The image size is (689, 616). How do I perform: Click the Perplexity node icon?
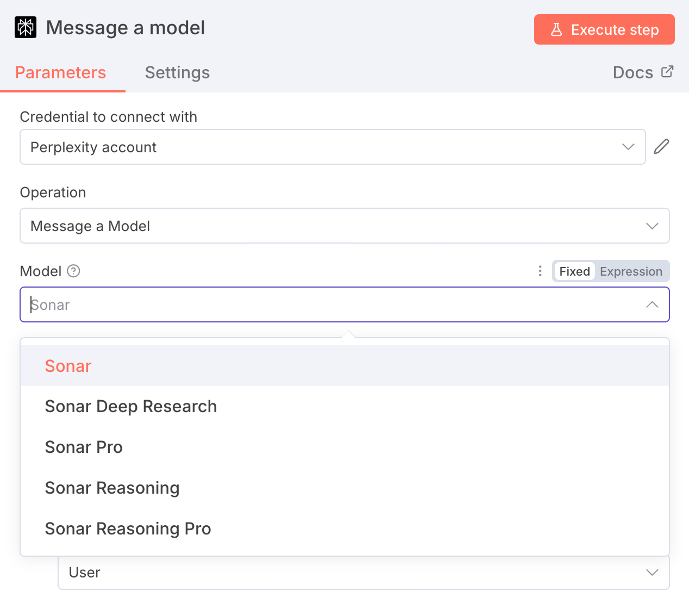25,27
